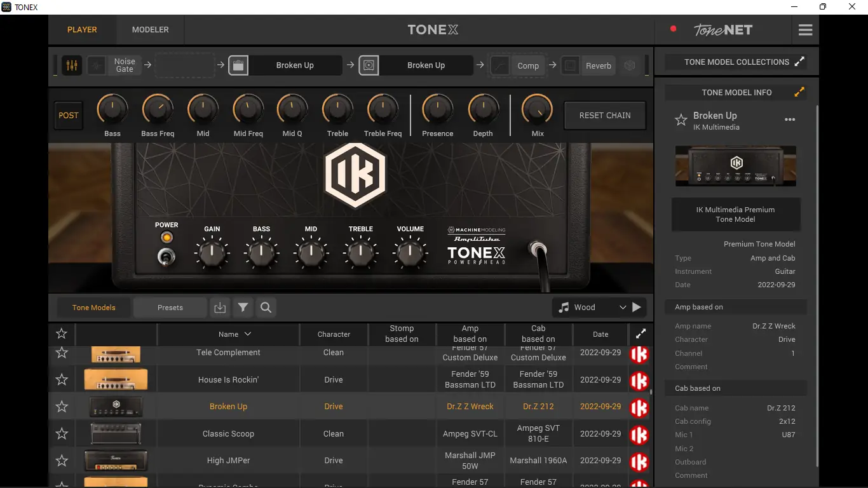Click the Ampeg SVT-CL amp cell

pos(470,434)
